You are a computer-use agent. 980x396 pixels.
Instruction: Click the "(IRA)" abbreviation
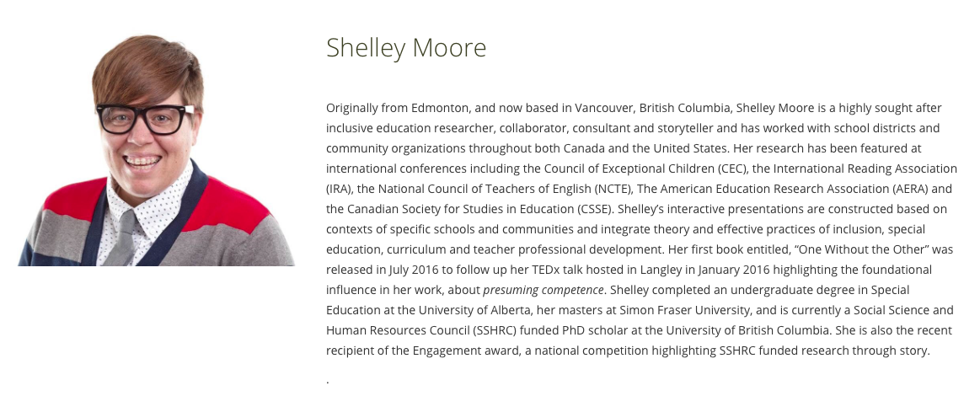pyautogui.click(x=340, y=189)
